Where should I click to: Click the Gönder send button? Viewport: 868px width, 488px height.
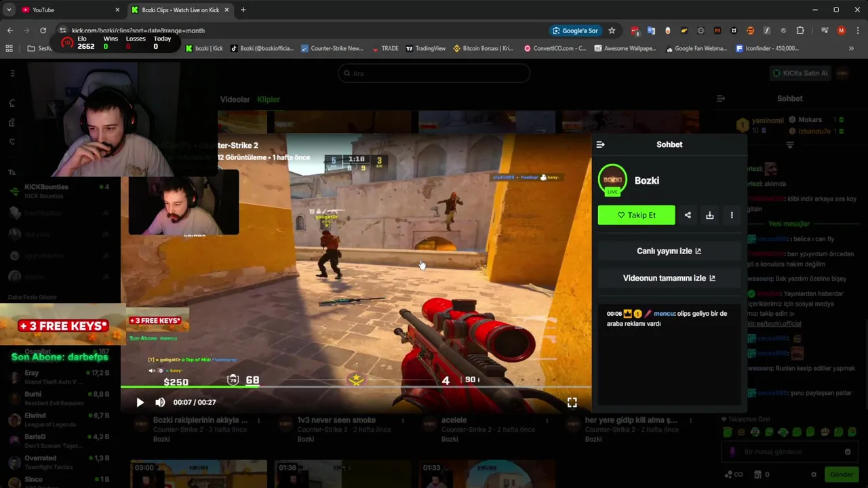(841, 474)
